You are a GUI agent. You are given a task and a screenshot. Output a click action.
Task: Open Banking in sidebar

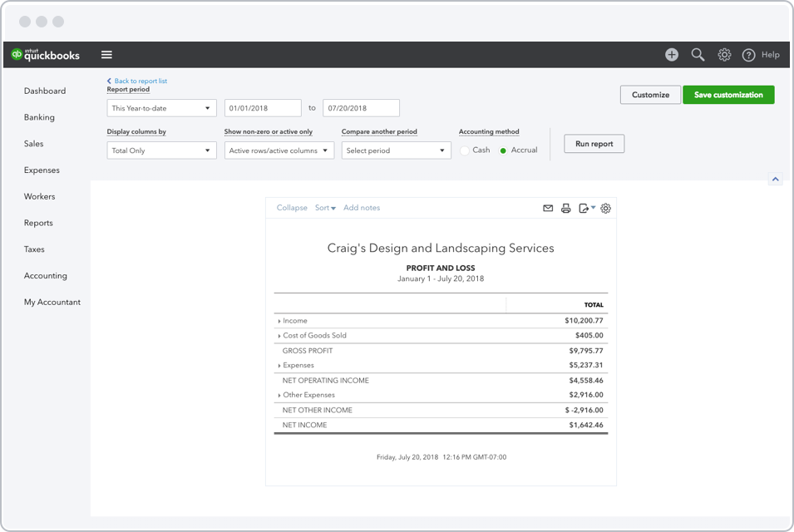(x=39, y=117)
